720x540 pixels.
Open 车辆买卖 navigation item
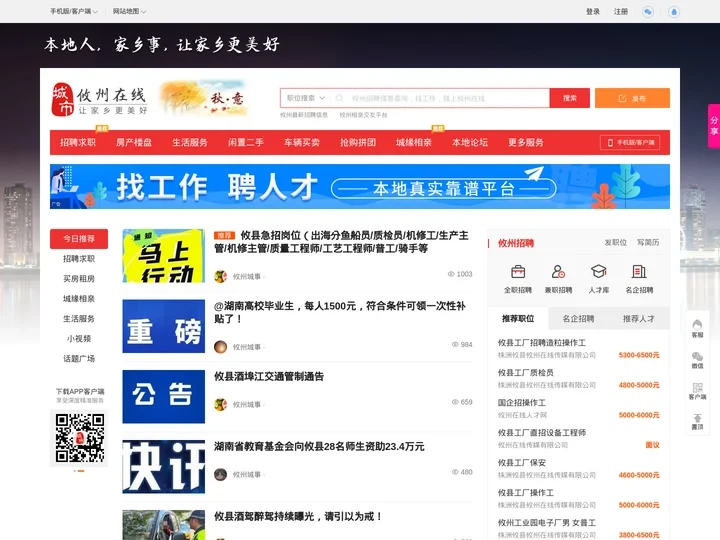coord(302,142)
